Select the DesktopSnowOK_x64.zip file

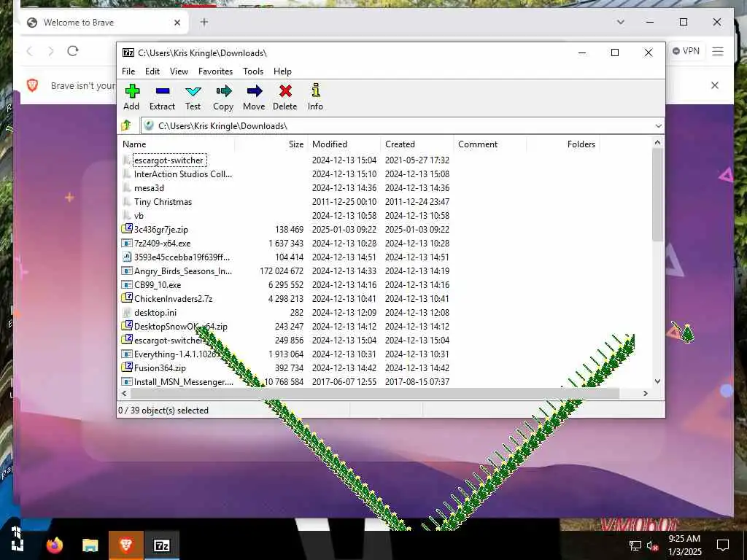pyautogui.click(x=181, y=327)
